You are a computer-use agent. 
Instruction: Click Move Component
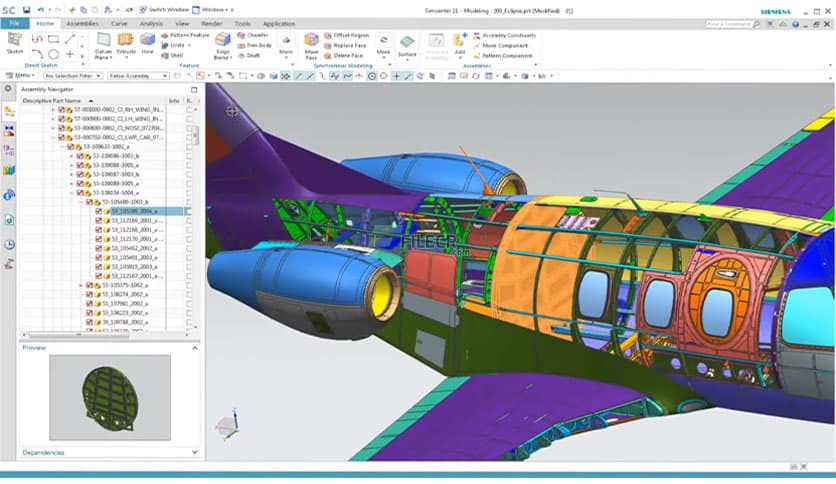click(x=500, y=45)
